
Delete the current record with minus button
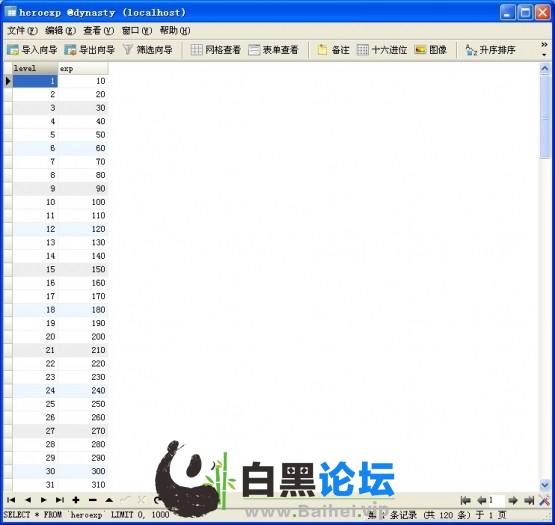pyautogui.click(x=92, y=500)
